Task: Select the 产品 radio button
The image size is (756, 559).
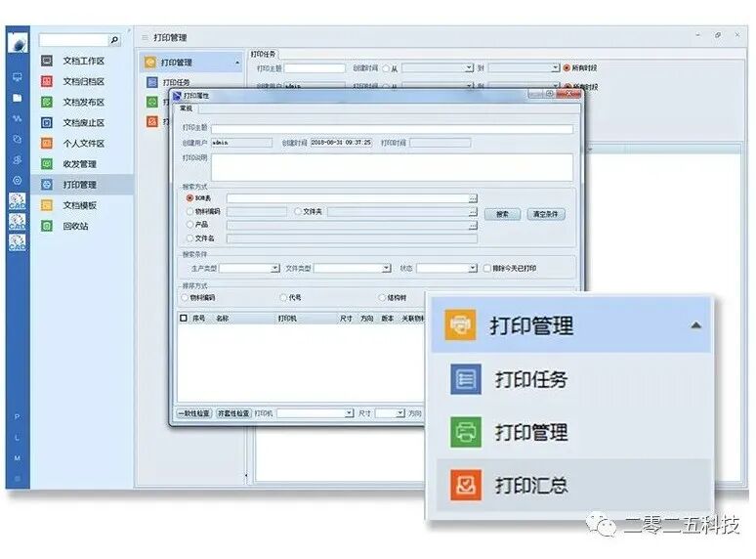Action: tap(189, 224)
